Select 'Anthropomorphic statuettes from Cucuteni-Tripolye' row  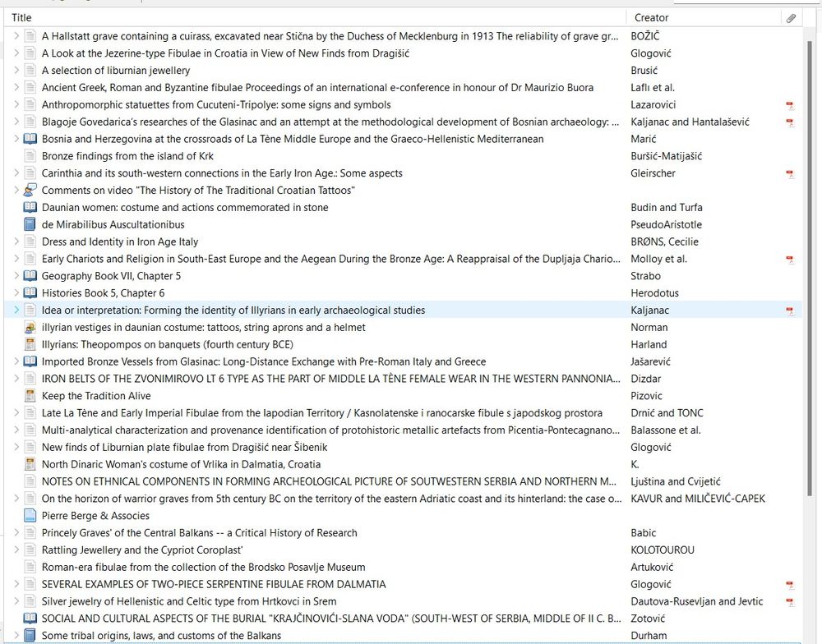point(403,105)
